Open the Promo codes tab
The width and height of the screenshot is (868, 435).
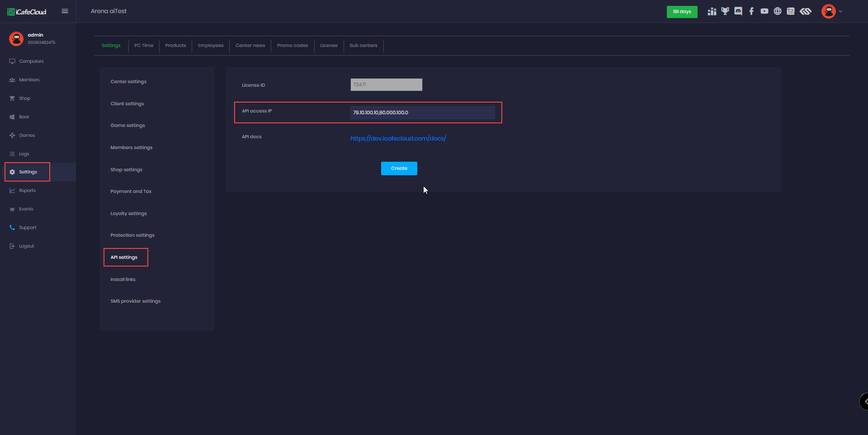[x=292, y=46]
